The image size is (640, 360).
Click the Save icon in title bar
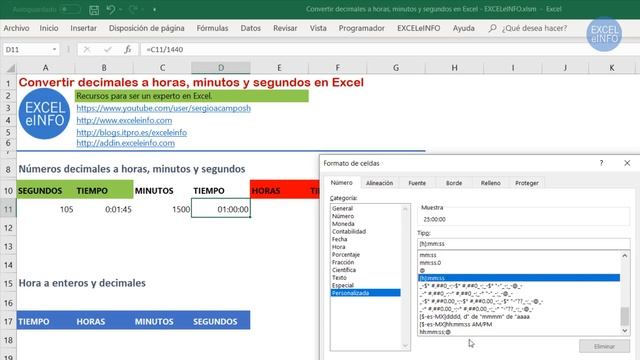(94, 10)
